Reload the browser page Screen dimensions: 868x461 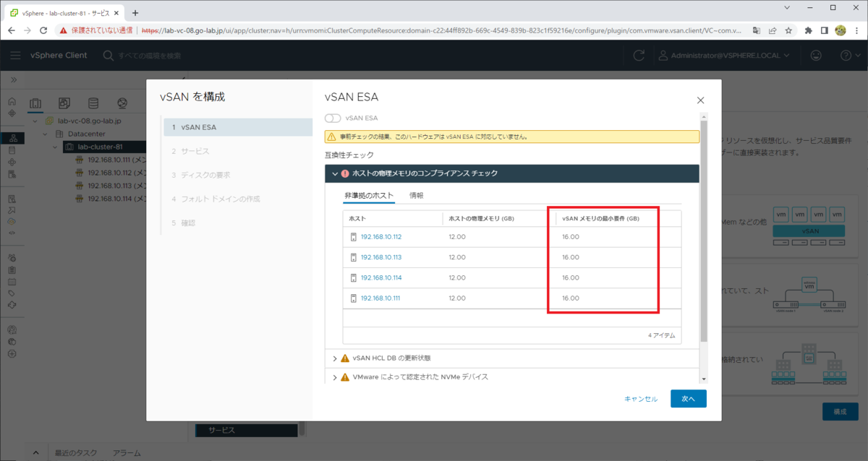tap(43, 30)
